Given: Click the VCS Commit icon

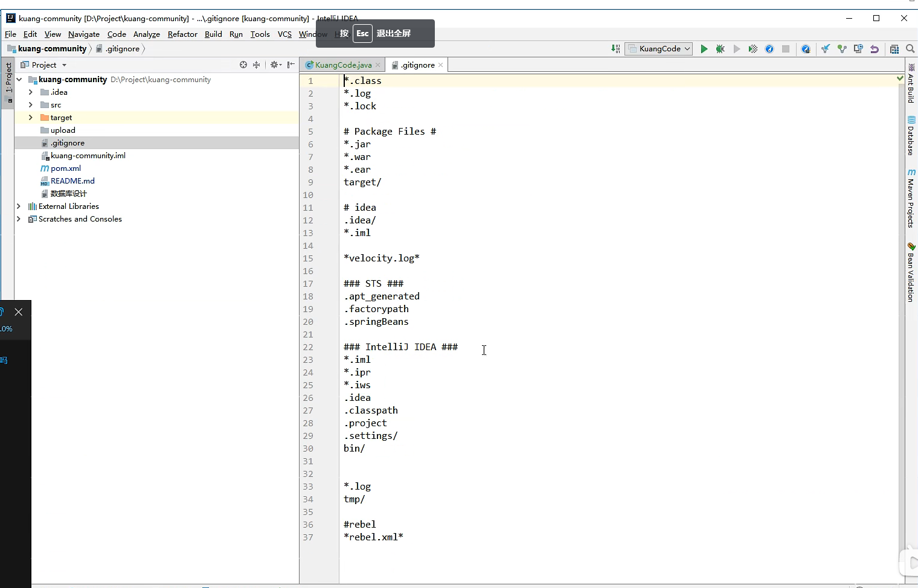Looking at the screenshot, I should (x=842, y=49).
